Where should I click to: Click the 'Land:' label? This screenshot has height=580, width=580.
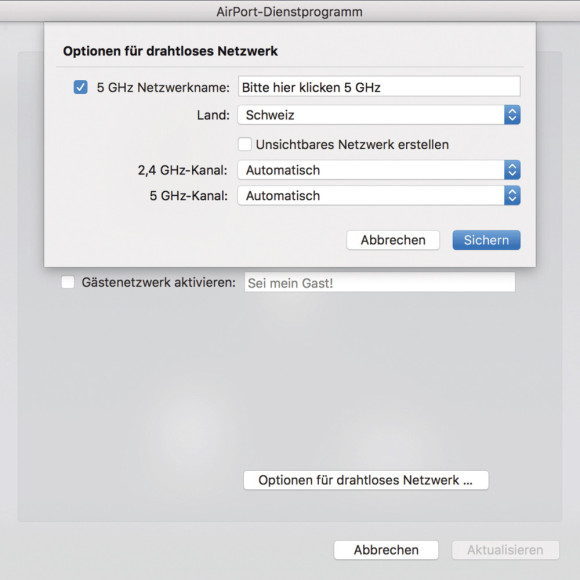tap(213, 115)
